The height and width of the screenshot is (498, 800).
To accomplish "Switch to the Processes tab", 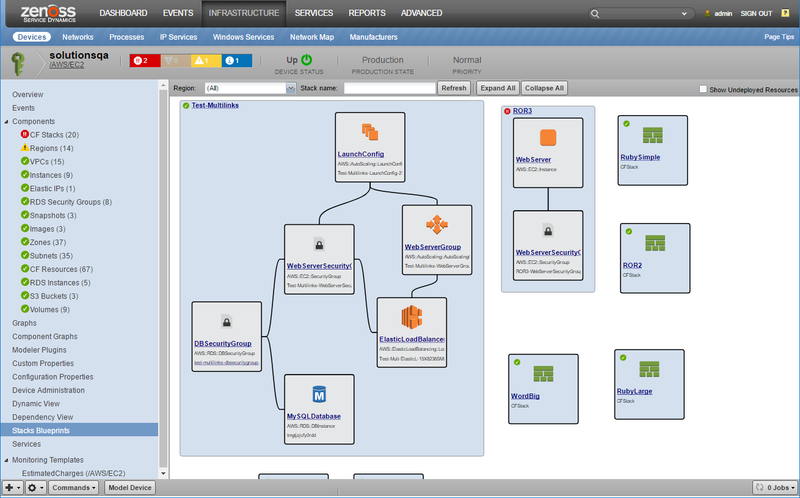I will (x=127, y=37).
